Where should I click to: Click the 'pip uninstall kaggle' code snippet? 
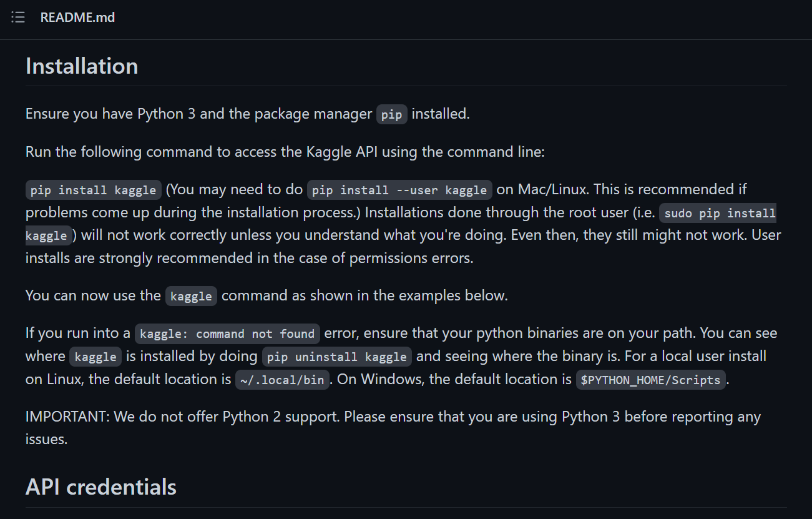click(x=336, y=357)
